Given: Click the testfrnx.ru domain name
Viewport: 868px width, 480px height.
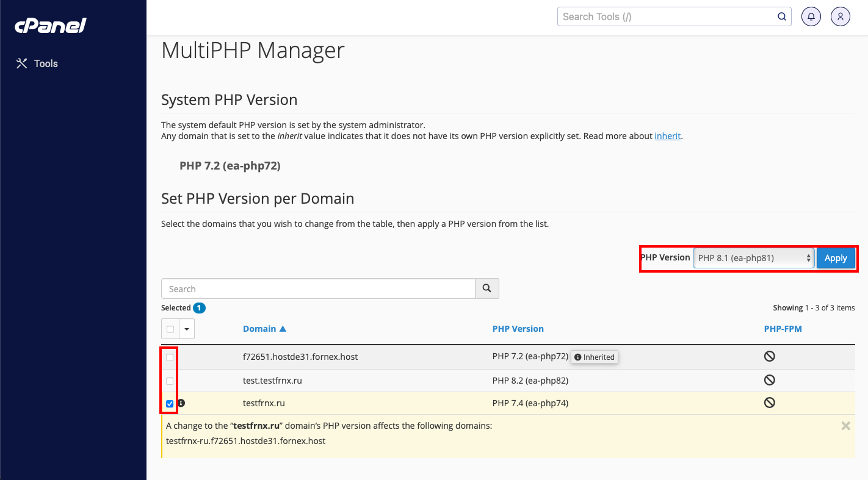Looking at the screenshot, I should 264,403.
